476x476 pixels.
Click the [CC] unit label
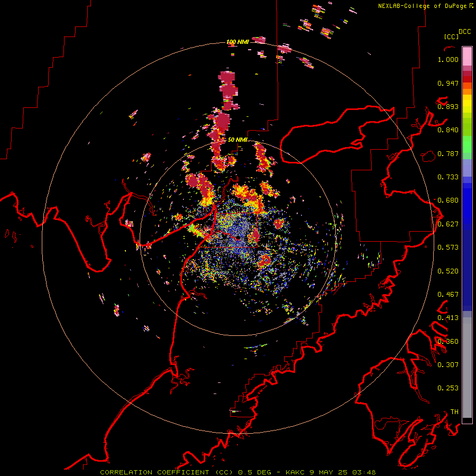[x=451, y=36]
